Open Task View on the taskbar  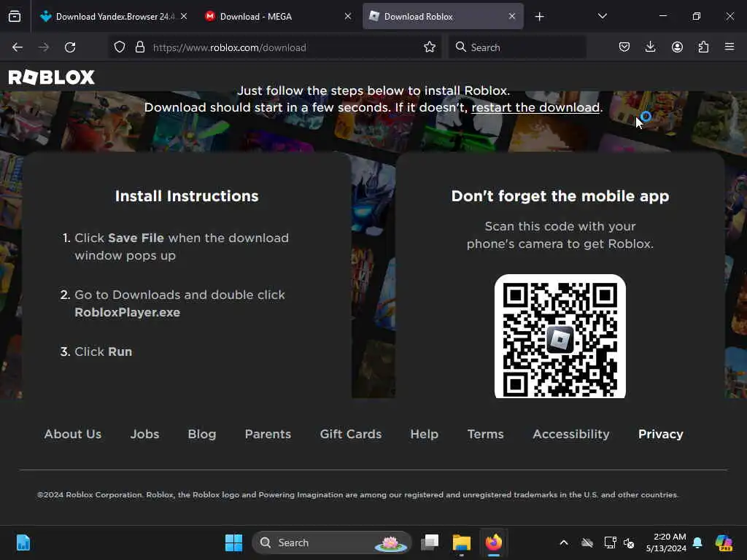(x=430, y=542)
